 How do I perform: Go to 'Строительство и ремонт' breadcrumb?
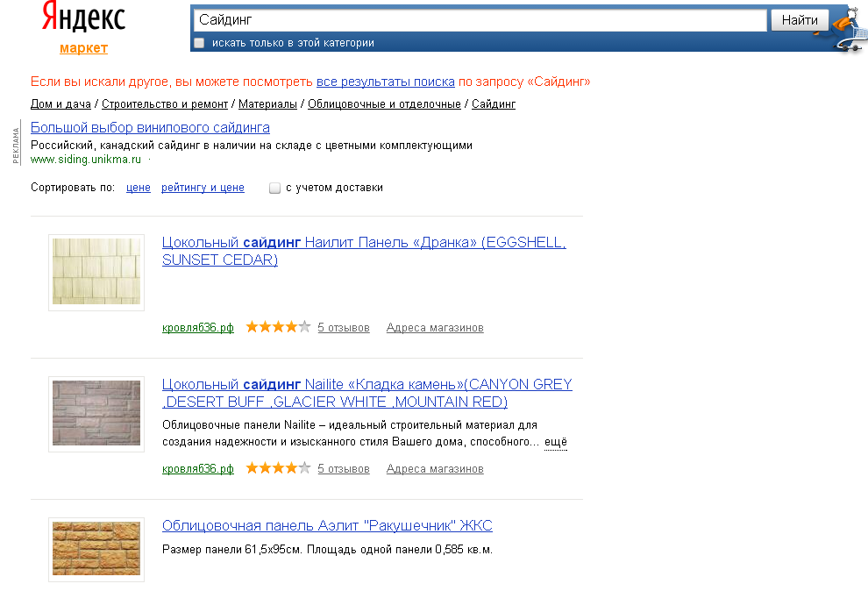click(165, 104)
